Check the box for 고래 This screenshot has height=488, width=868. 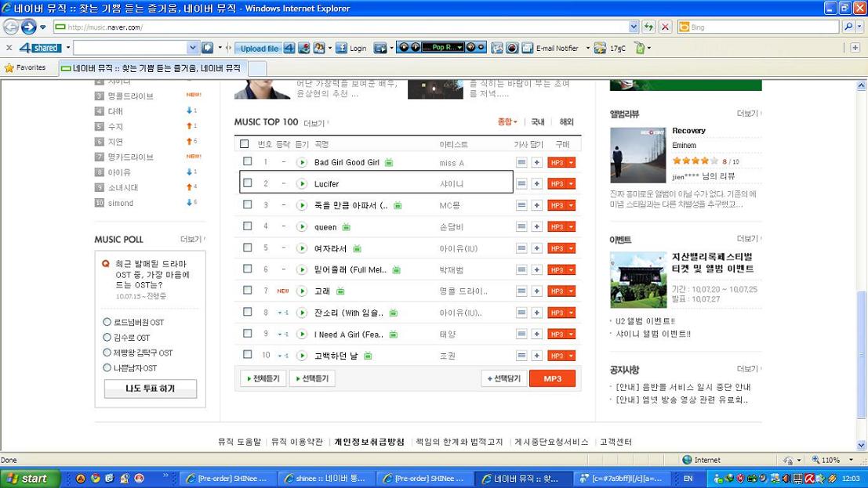248,291
